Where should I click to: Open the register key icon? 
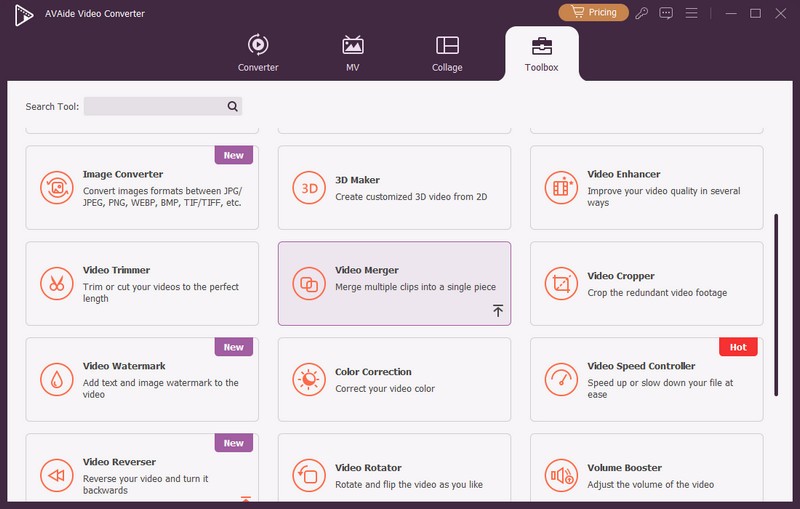(x=641, y=13)
